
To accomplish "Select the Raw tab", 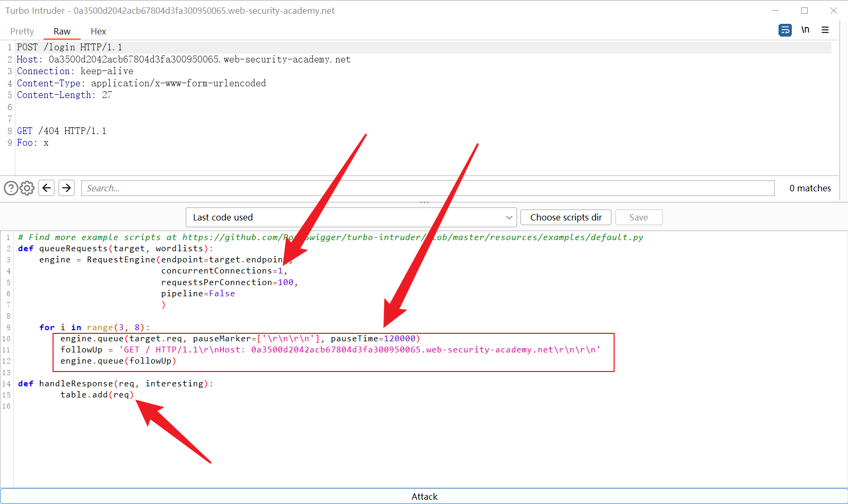I will coord(62,32).
